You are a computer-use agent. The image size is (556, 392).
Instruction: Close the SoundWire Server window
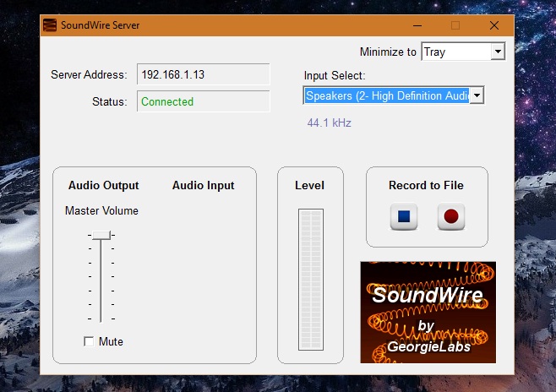pyautogui.click(x=494, y=25)
